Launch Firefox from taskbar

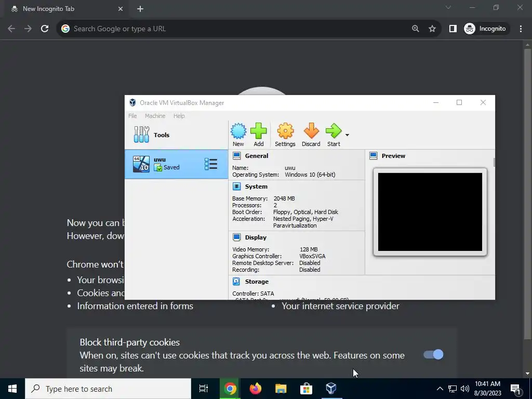pyautogui.click(x=256, y=389)
